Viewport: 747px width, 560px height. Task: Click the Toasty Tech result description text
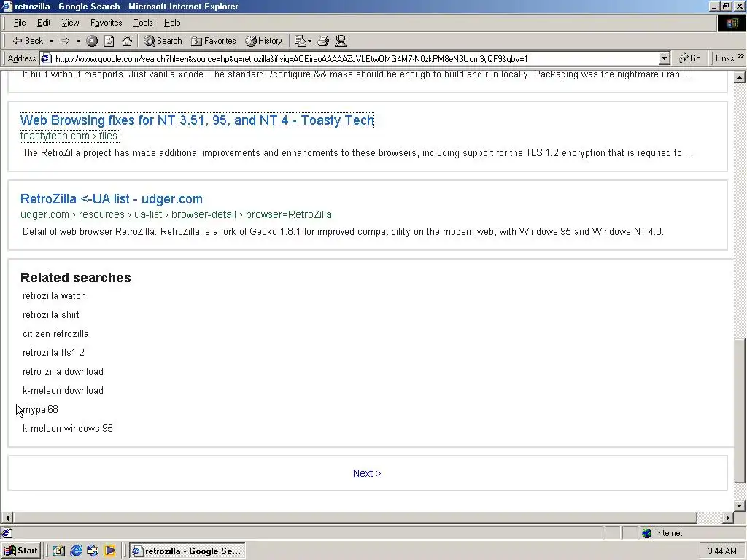pos(357,153)
